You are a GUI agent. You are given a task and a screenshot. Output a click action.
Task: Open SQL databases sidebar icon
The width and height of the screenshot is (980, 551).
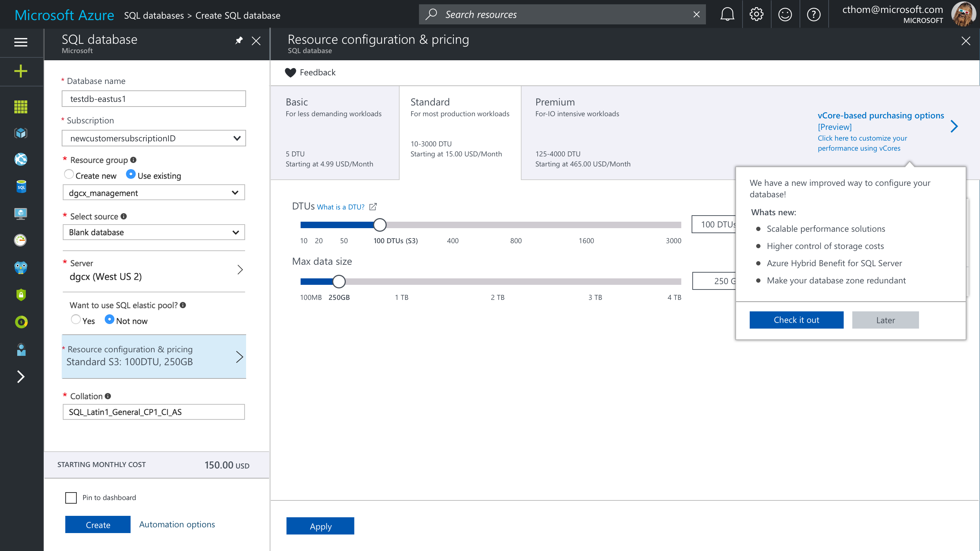[x=21, y=187]
